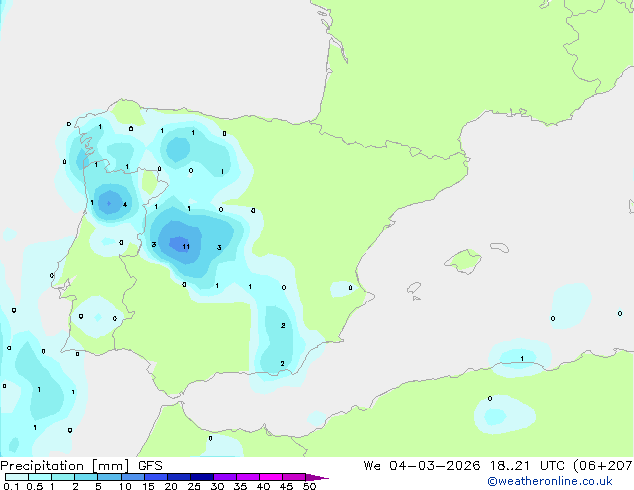634x490 pixels.
Task: Click the legend label "10"
Action: point(125,486)
